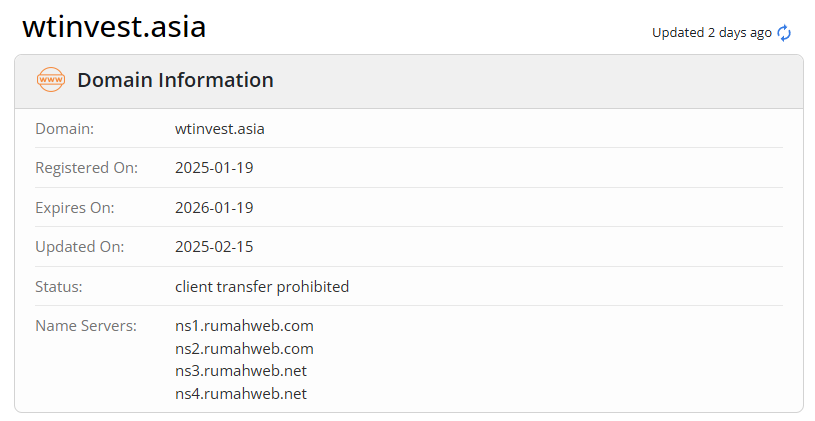Click the orange www globe icon
Viewport: 815px width, 421px height.
click(x=50, y=80)
